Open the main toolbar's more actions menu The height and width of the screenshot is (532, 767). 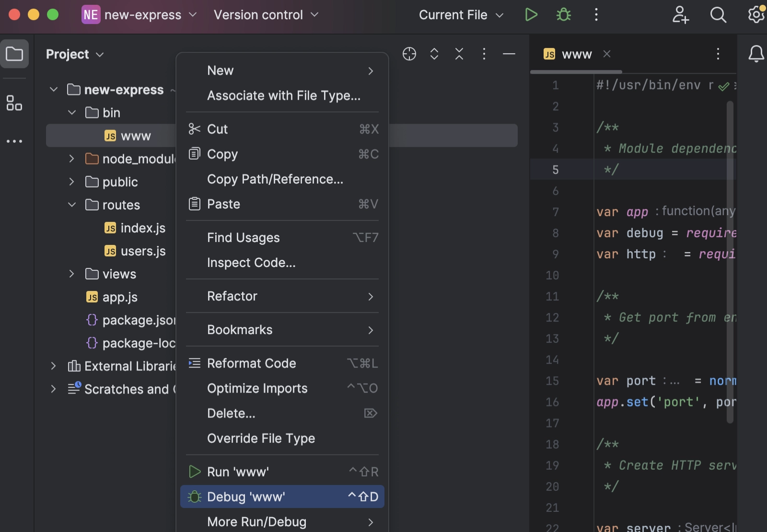(x=596, y=15)
